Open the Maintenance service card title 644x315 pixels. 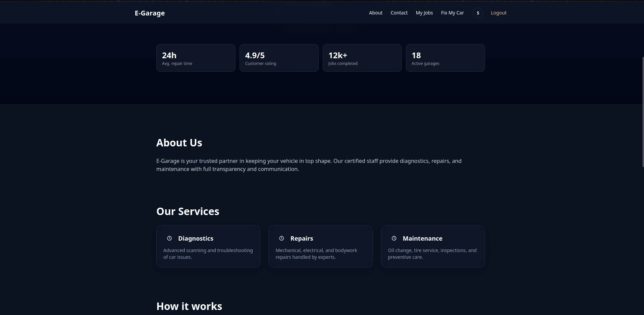(422, 238)
